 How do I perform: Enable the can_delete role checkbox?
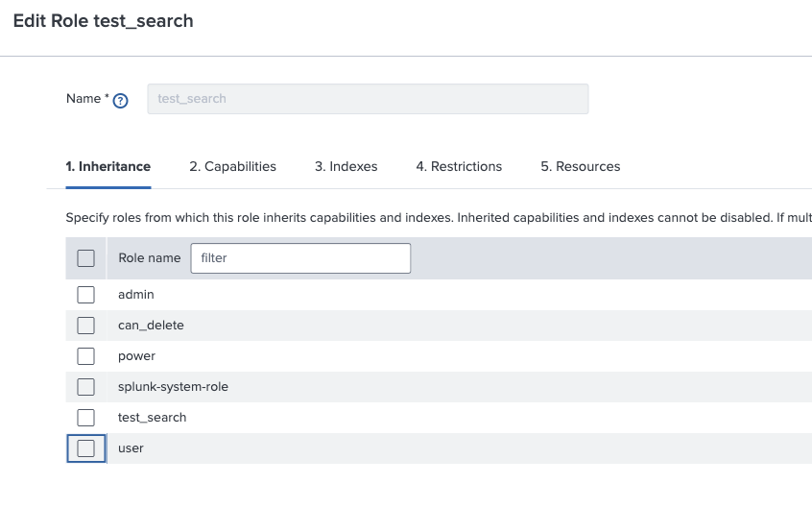pyautogui.click(x=86, y=326)
